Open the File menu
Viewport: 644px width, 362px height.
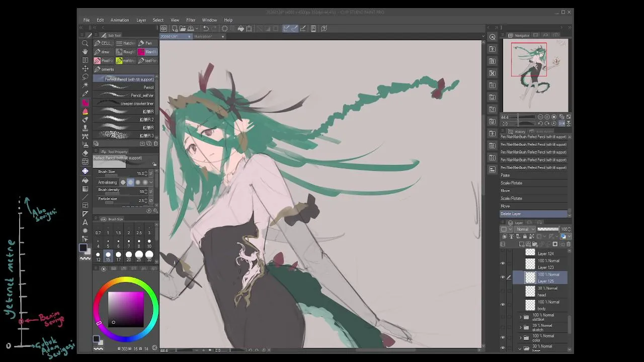(87, 20)
